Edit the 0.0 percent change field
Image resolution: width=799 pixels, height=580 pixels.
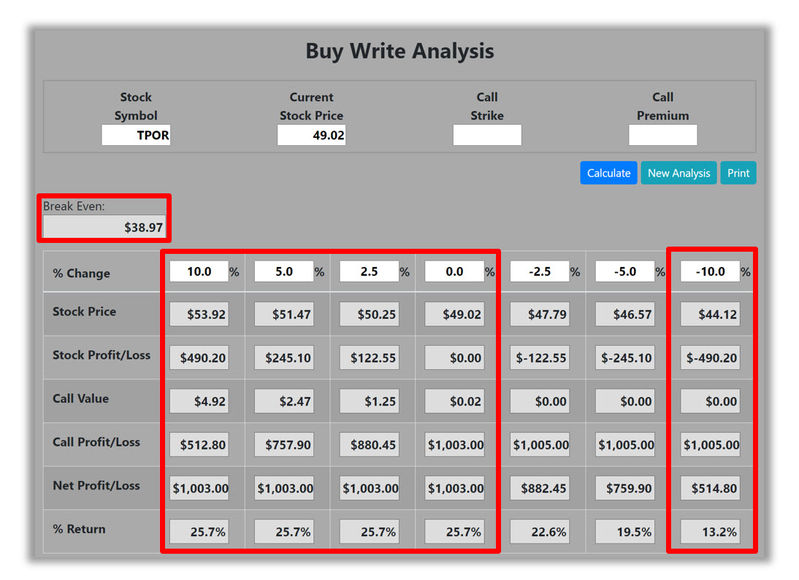(x=454, y=271)
